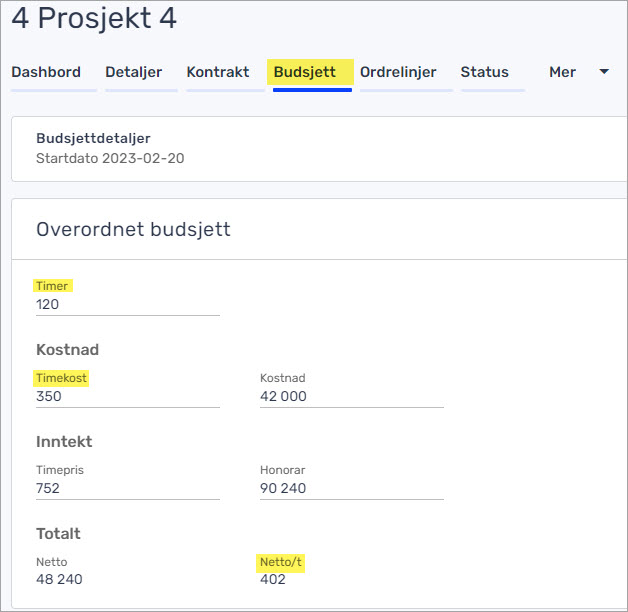The width and height of the screenshot is (628, 612).
Task: Click the Timepris field showing 752
Action: coord(128,488)
